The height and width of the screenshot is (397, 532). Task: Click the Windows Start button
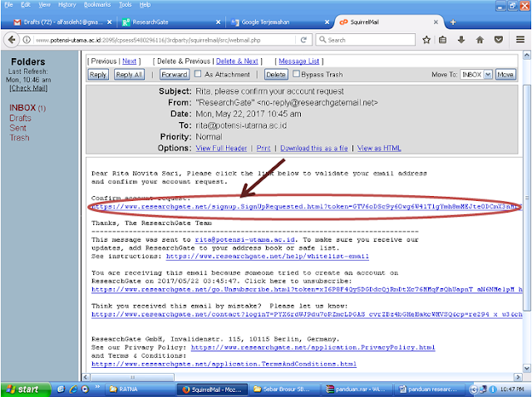(26, 390)
